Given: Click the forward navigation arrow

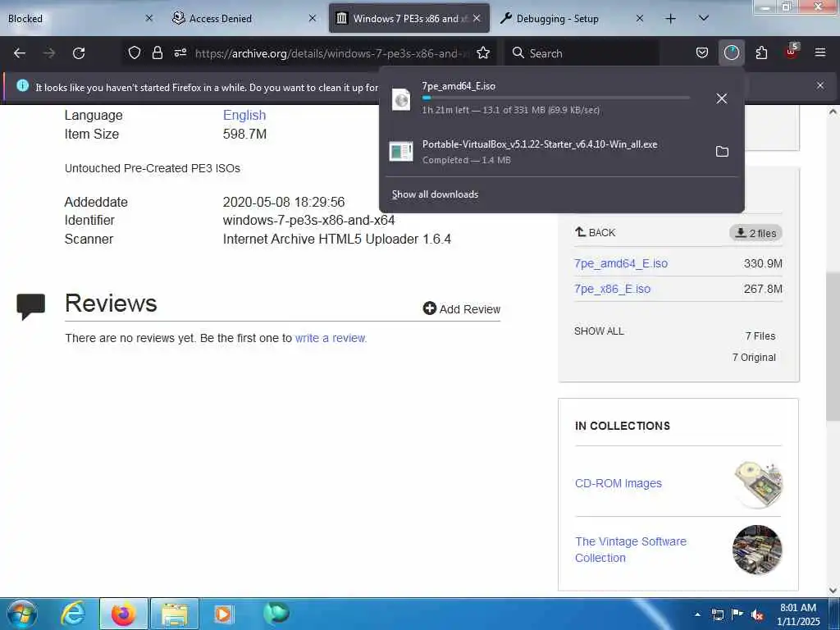Looking at the screenshot, I should (x=49, y=53).
